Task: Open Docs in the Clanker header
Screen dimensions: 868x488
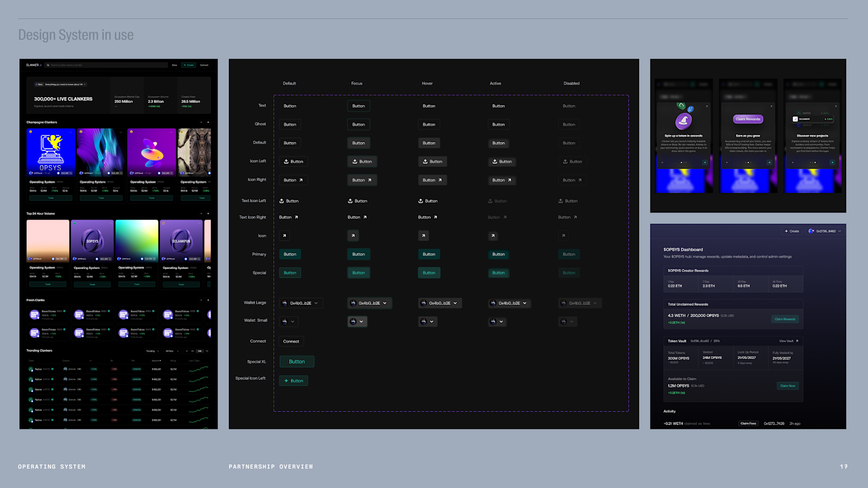Action: tap(174, 65)
